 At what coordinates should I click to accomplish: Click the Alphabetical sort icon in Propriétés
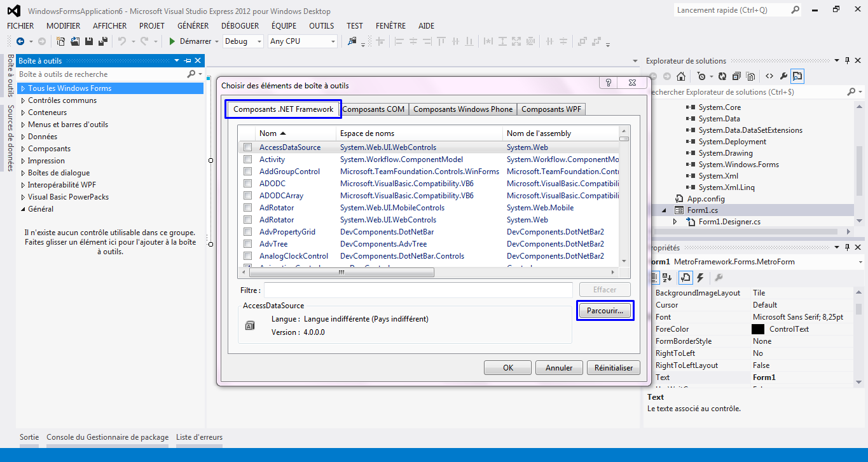click(667, 278)
